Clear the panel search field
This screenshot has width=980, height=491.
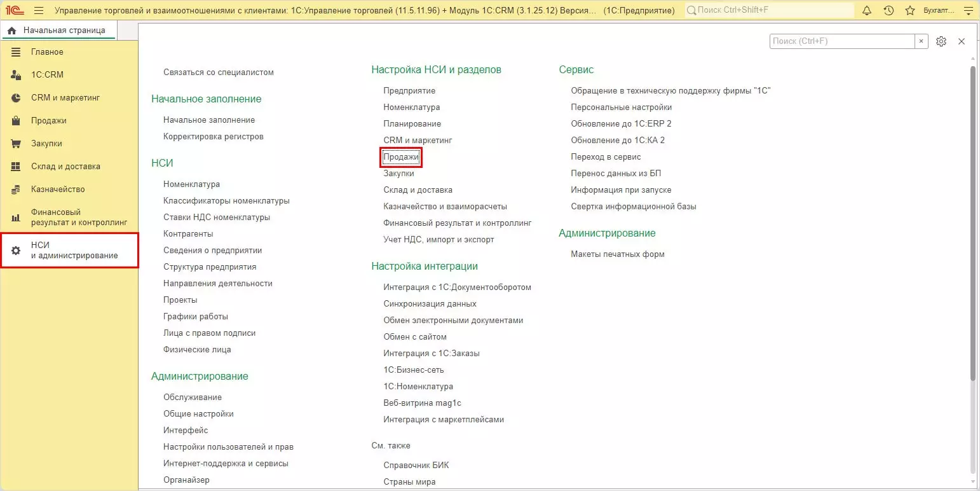[x=921, y=41]
